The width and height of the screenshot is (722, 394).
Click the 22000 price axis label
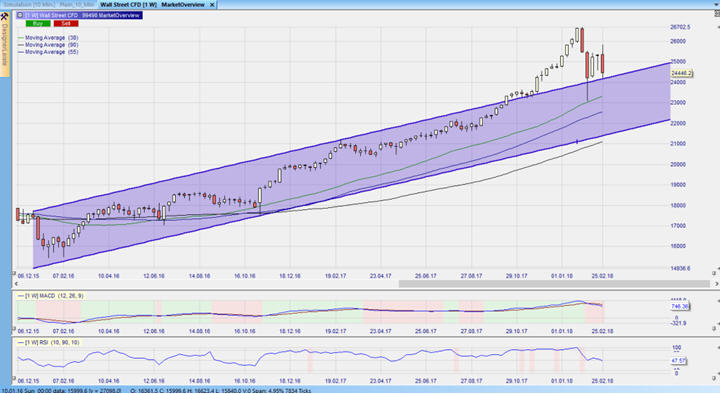click(678, 123)
